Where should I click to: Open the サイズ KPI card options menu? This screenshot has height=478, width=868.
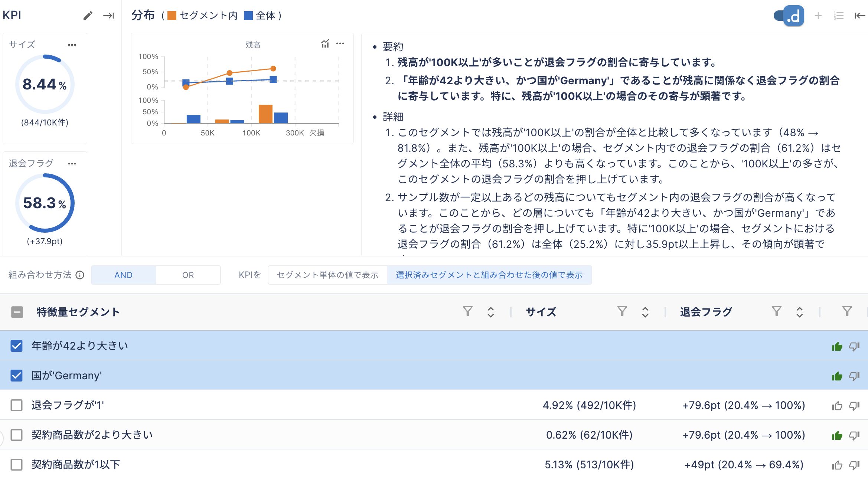[x=72, y=45]
